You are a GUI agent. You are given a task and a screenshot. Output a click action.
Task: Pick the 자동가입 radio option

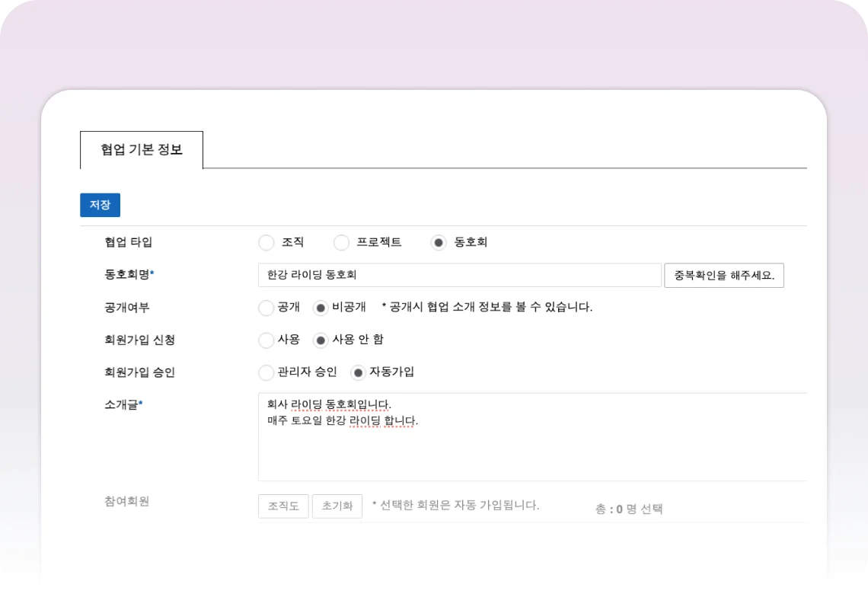click(x=358, y=373)
